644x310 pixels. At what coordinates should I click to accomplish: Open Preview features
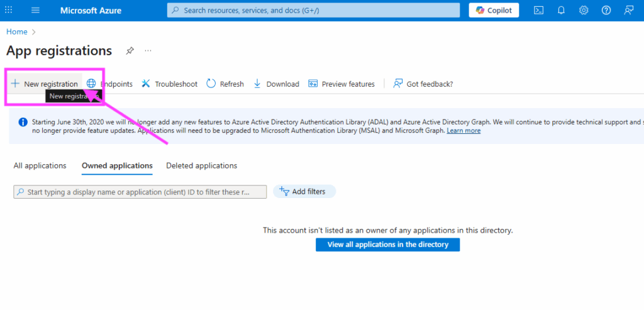(341, 84)
